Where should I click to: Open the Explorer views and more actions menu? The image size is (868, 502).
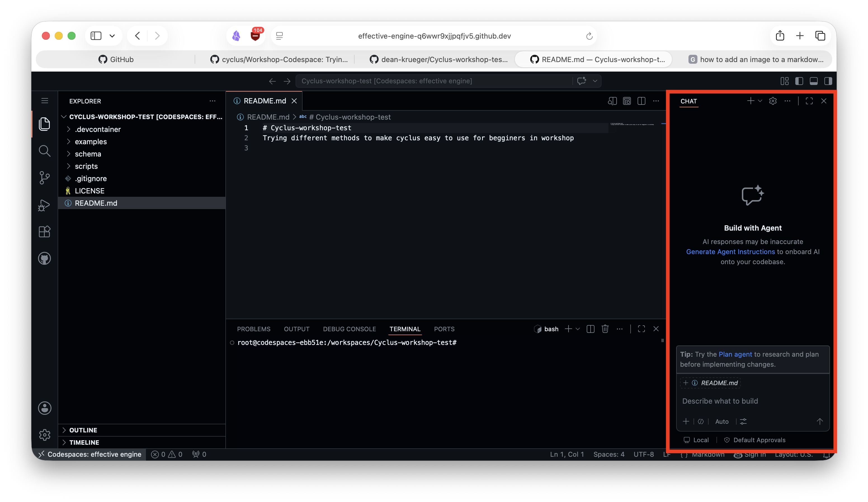tap(213, 101)
